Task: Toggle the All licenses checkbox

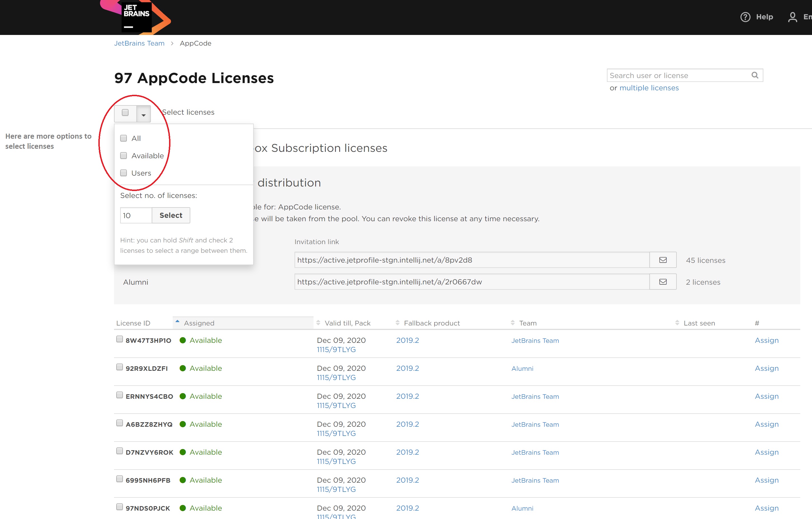Action: pos(124,138)
